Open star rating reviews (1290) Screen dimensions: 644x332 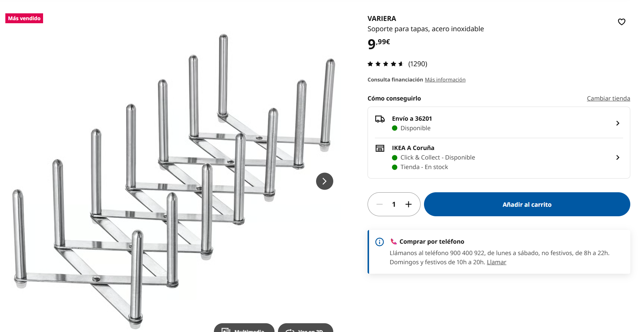tap(397, 64)
